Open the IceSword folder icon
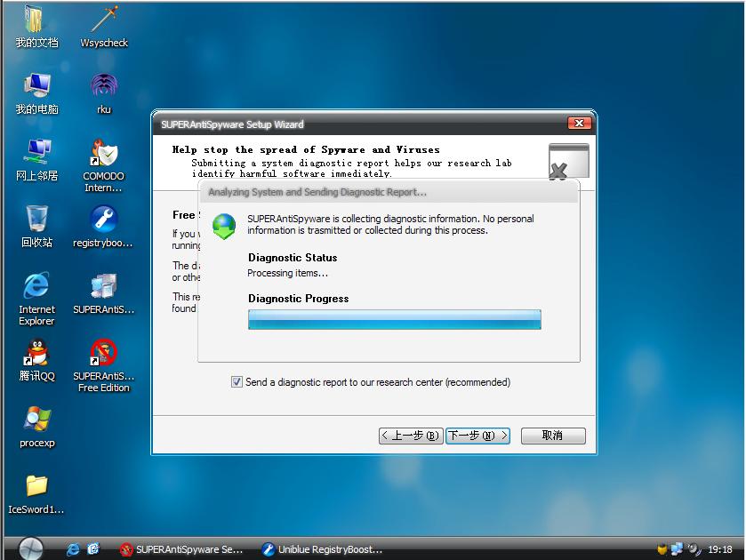This screenshot has width=746, height=560. point(36,494)
